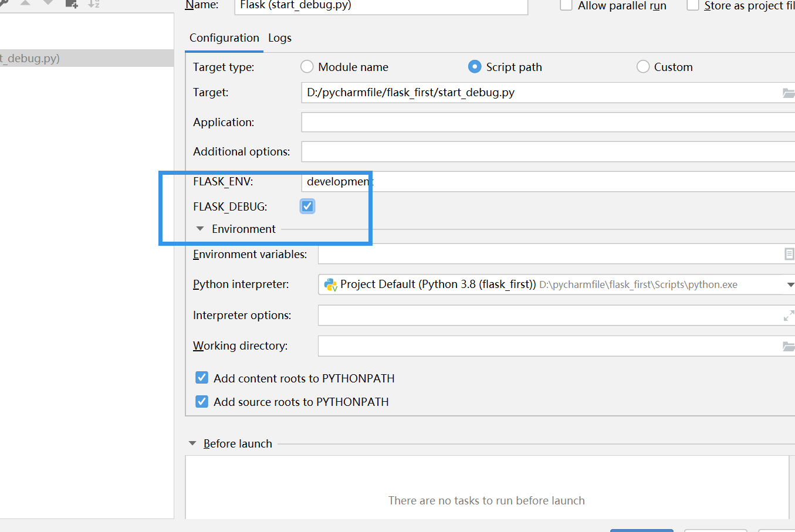Focus the Additional options input field

click(548, 151)
